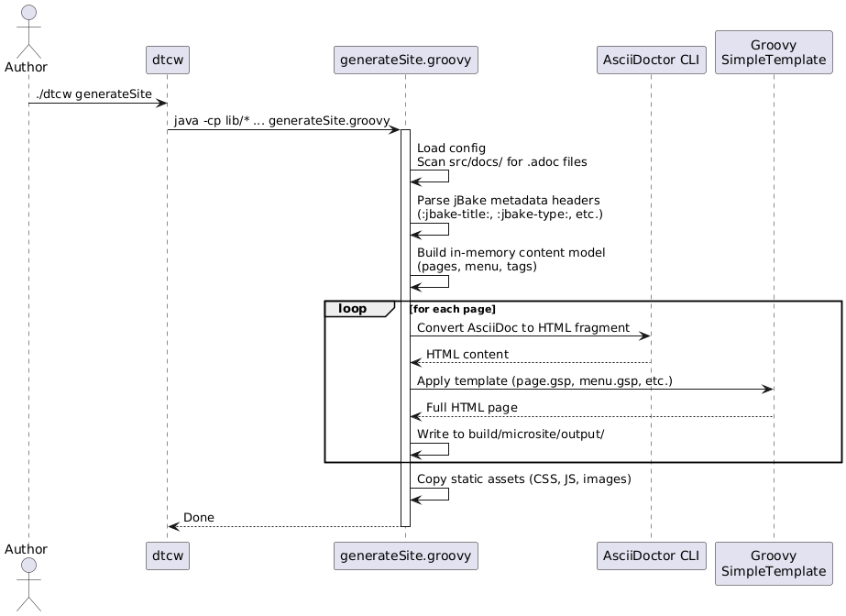
Task: Click 'Apply template (page.gsp, menu.gsp, etc.)' message
Action: click(544, 380)
